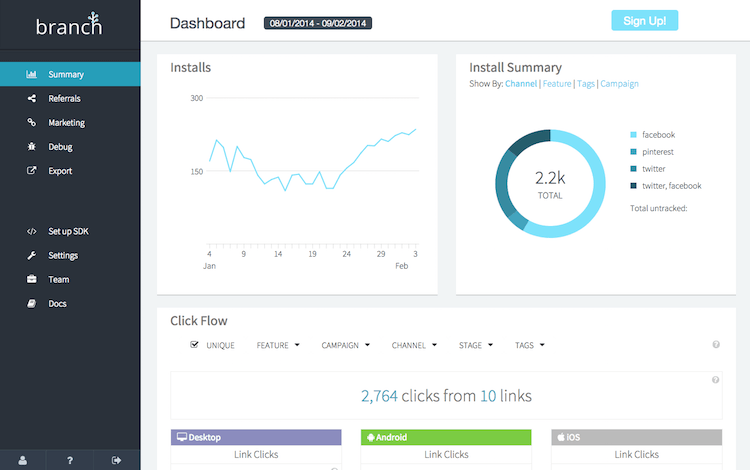
Task: Click the Export external-link icon
Action: pos(32,171)
